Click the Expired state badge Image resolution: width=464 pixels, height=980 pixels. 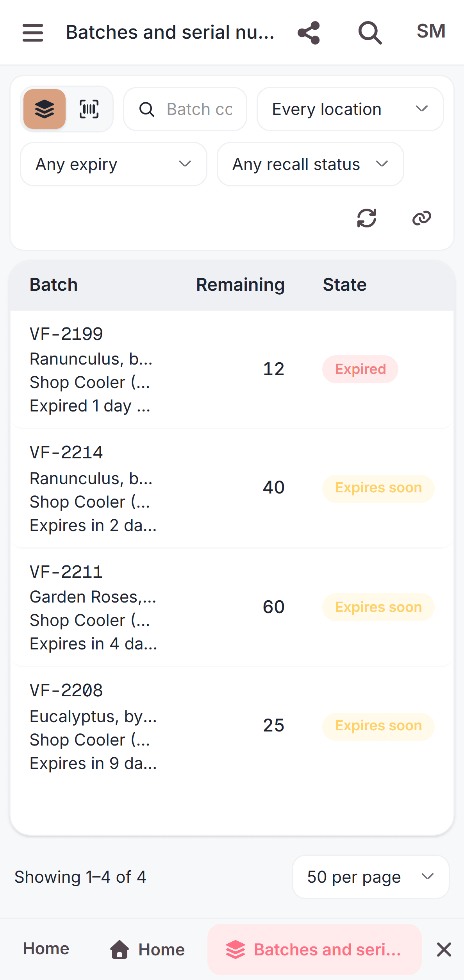tap(360, 369)
